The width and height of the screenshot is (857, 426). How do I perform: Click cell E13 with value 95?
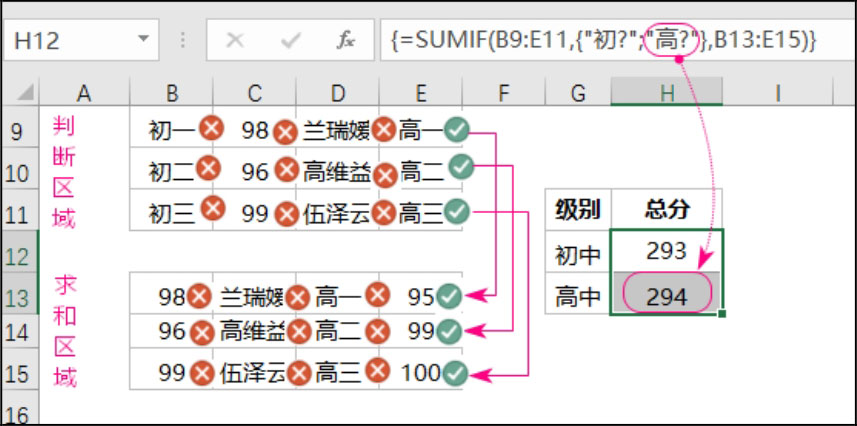(420, 293)
